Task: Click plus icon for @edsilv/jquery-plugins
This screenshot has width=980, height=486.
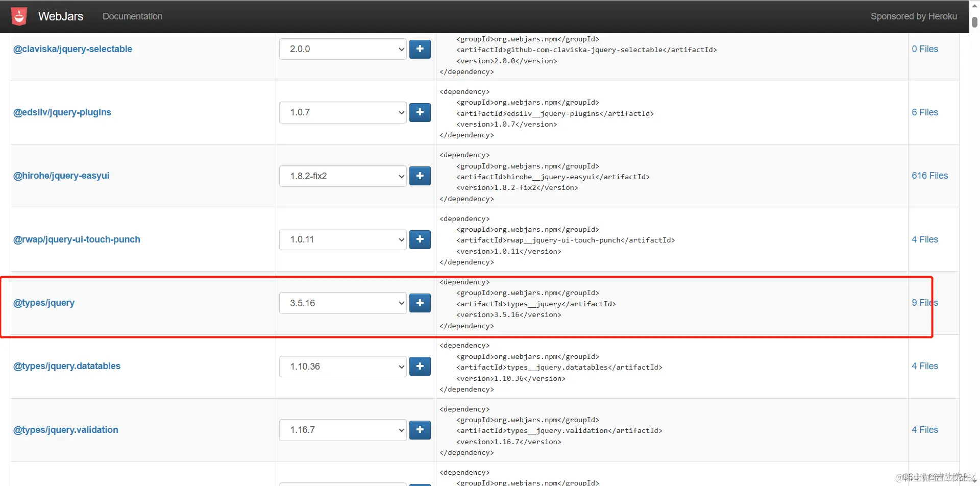Action: (x=420, y=112)
